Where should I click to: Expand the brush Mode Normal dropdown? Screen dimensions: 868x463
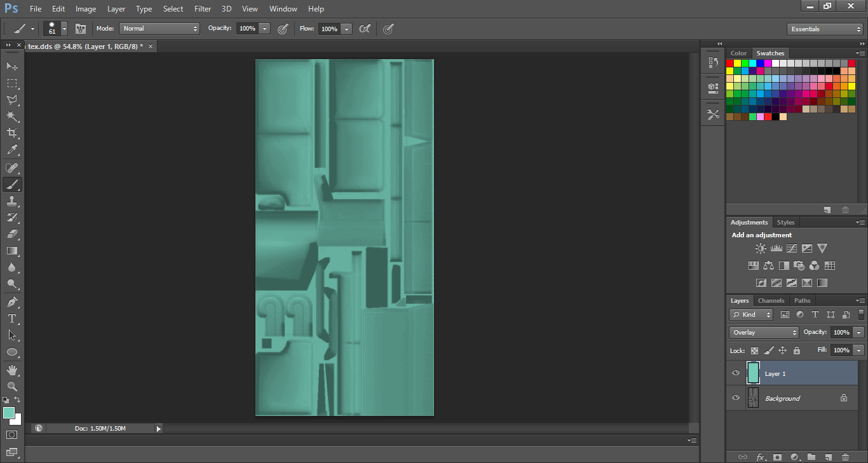[x=159, y=29]
